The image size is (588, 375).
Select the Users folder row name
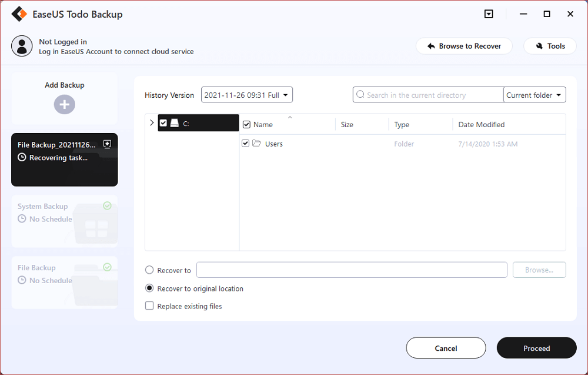point(274,144)
